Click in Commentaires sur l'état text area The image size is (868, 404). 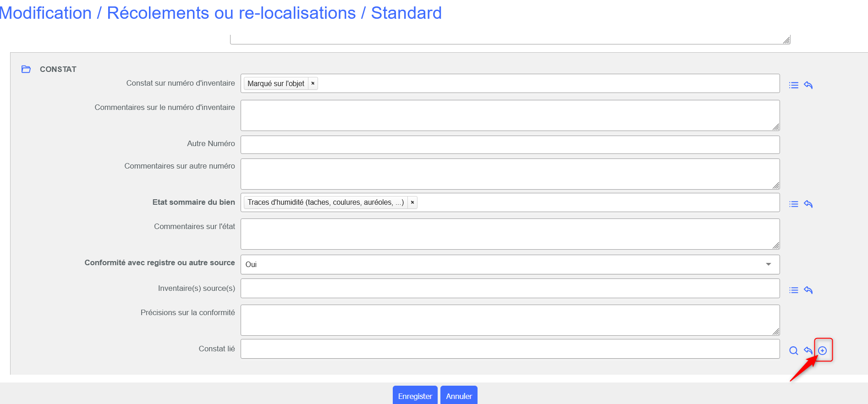coord(510,234)
